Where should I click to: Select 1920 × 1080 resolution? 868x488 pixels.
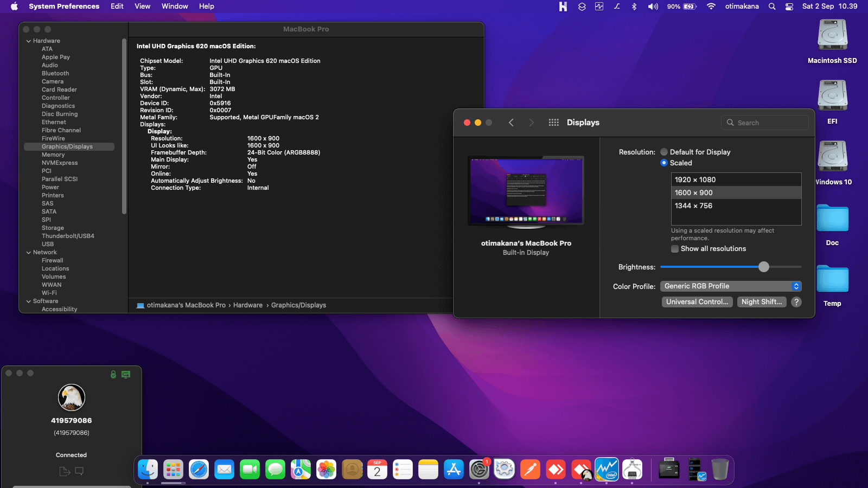point(736,180)
